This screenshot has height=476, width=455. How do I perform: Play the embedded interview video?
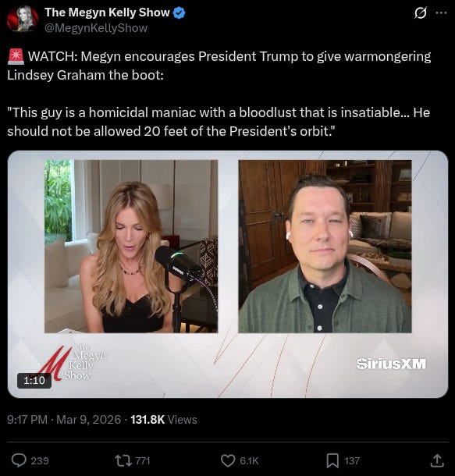pyautogui.click(x=228, y=274)
